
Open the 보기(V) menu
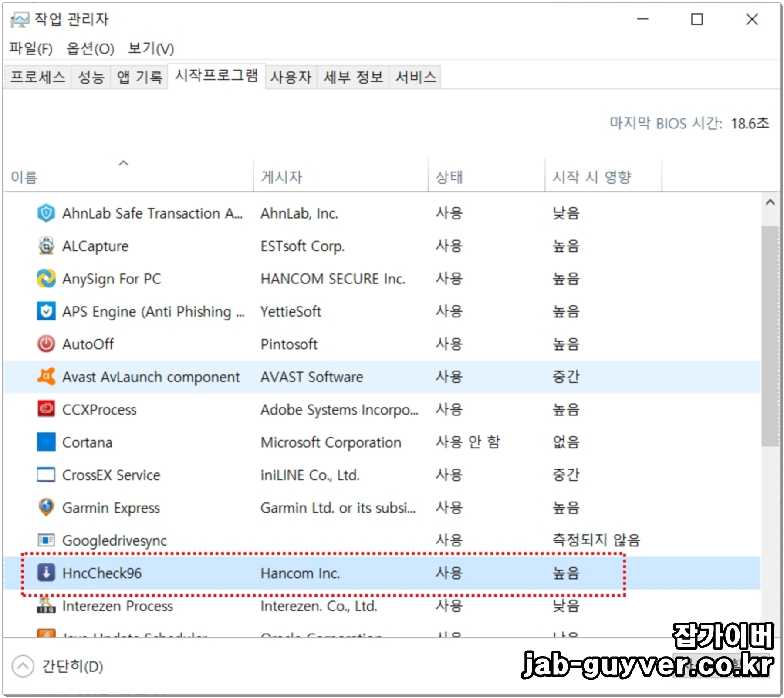click(x=151, y=48)
